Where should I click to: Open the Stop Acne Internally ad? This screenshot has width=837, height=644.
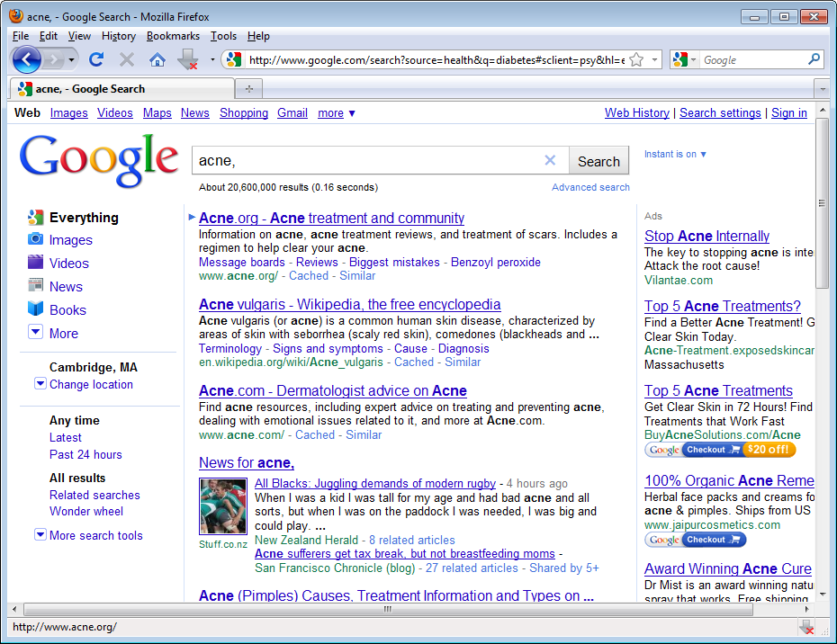point(706,236)
